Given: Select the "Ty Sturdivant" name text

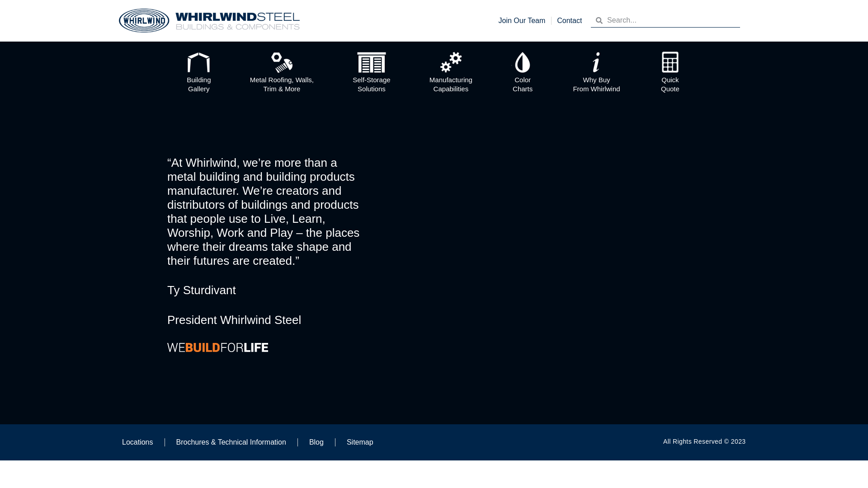Looking at the screenshot, I should coord(202,290).
